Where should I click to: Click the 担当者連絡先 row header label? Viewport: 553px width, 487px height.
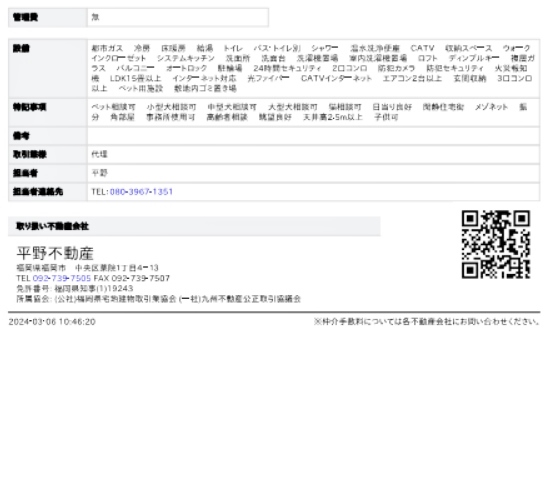coord(38,192)
